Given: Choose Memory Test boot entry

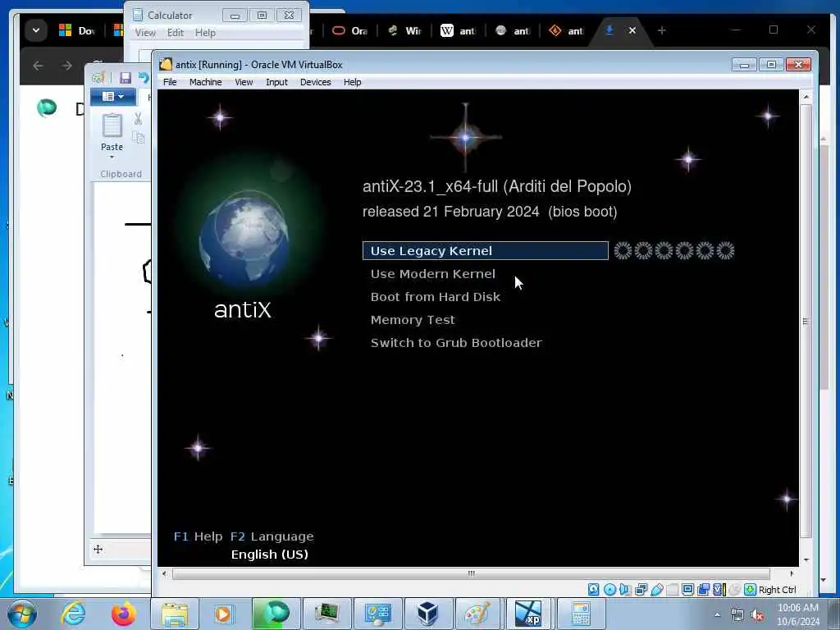Looking at the screenshot, I should click(x=413, y=320).
